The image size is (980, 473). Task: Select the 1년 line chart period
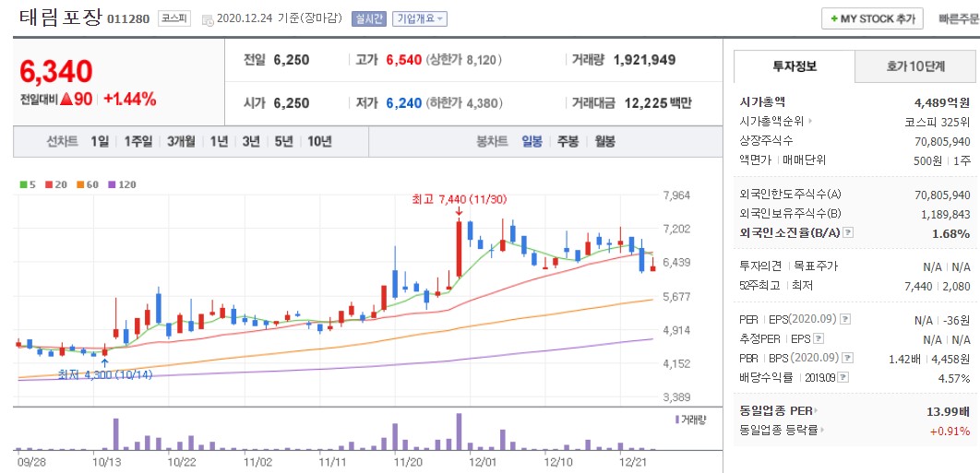click(219, 142)
